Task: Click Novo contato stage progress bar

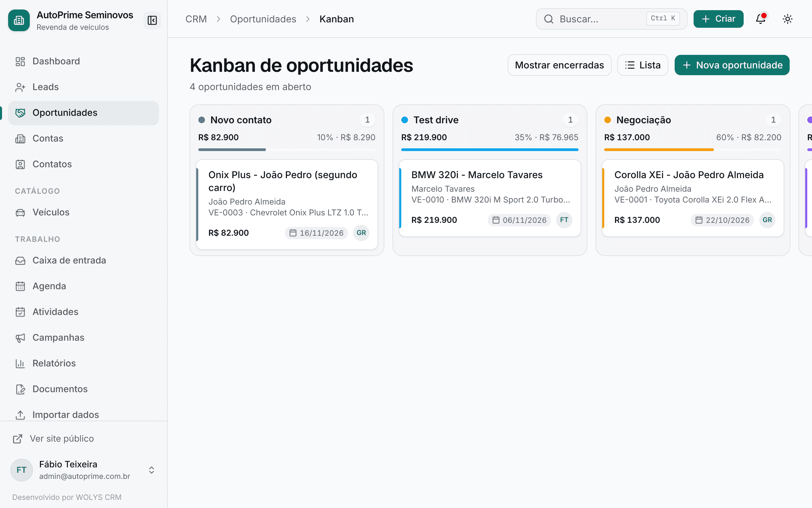Action: tap(287, 150)
